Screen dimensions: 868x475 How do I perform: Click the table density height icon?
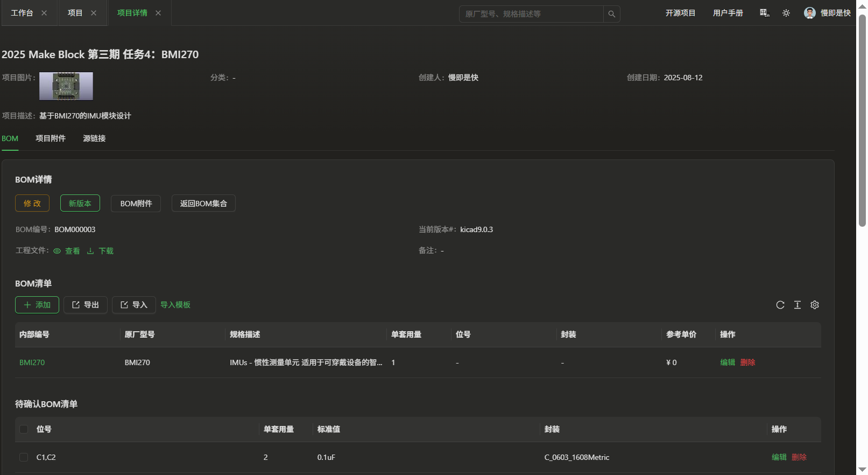[798, 305]
